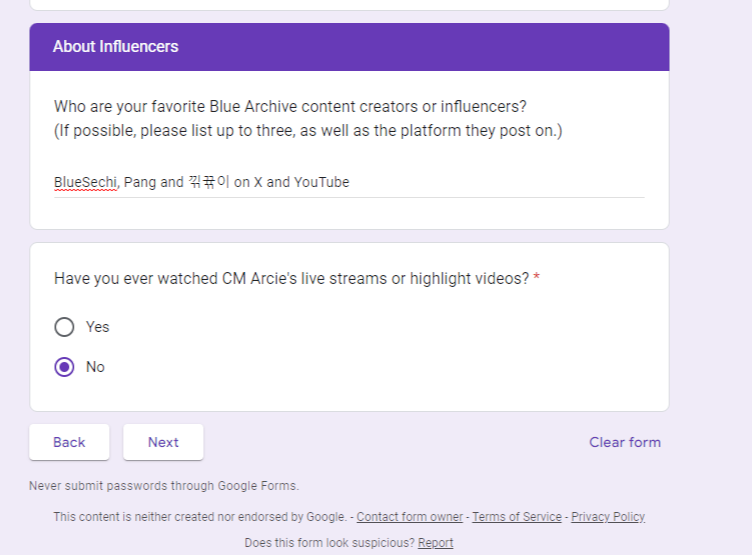
Task: Click the favorite Blue Archive creators question text
Action: click(308, 118)
